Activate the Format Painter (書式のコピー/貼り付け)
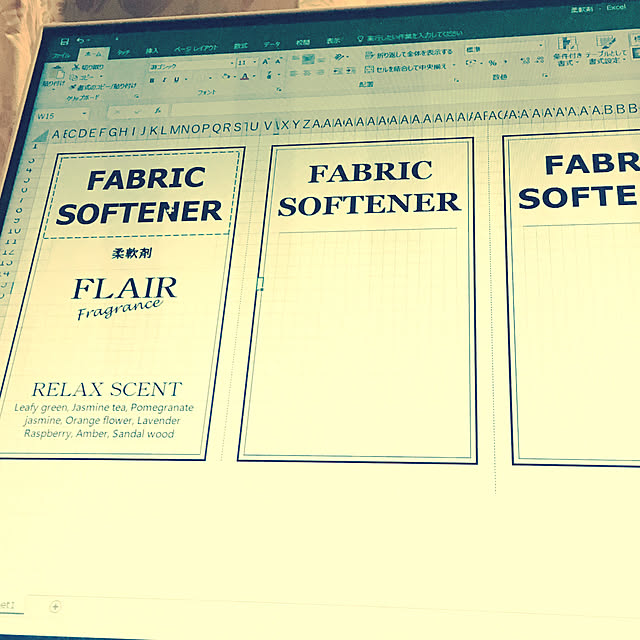The width and height of the screenshot is (640, 640). 102,87
